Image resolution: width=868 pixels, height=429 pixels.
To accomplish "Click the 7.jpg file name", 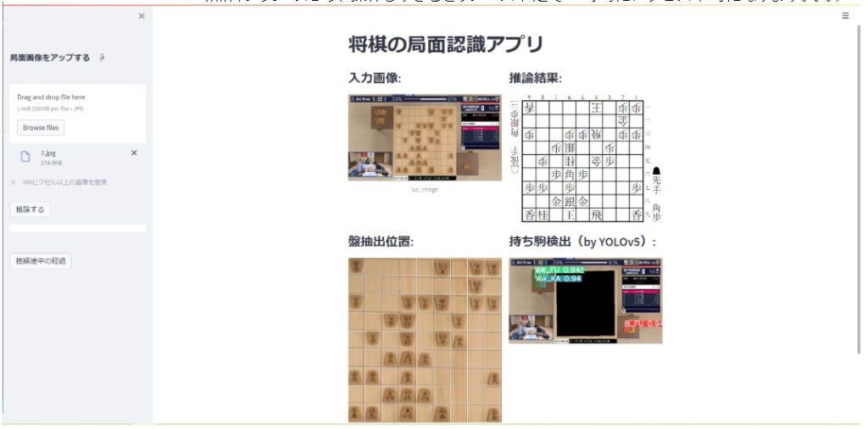I will 48,153.
